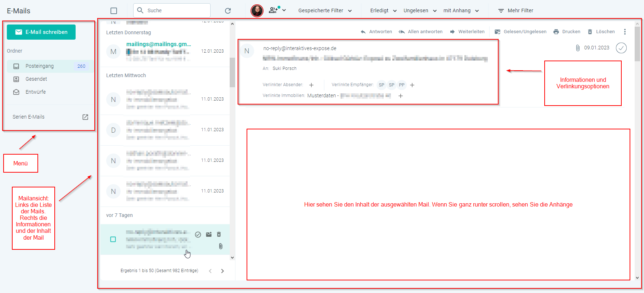Click the refresh mail list icon
The image size is (644, 293).
(x=228, y=11)
